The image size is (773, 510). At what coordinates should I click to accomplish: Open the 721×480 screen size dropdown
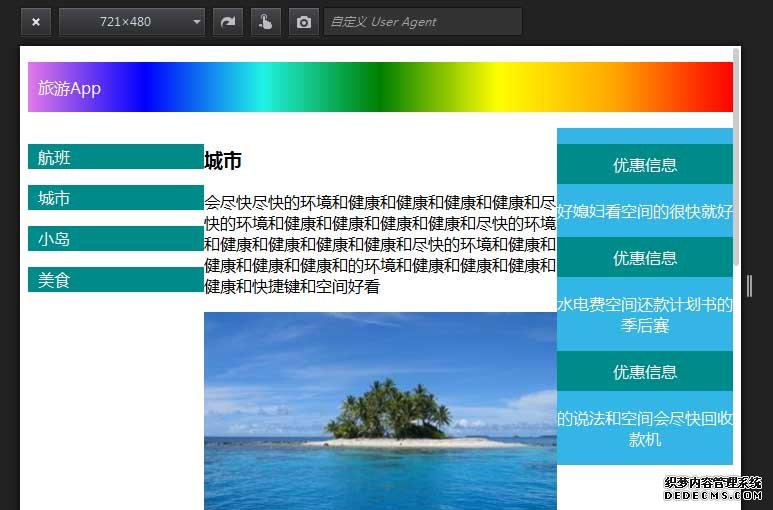(x=132, y=22)
